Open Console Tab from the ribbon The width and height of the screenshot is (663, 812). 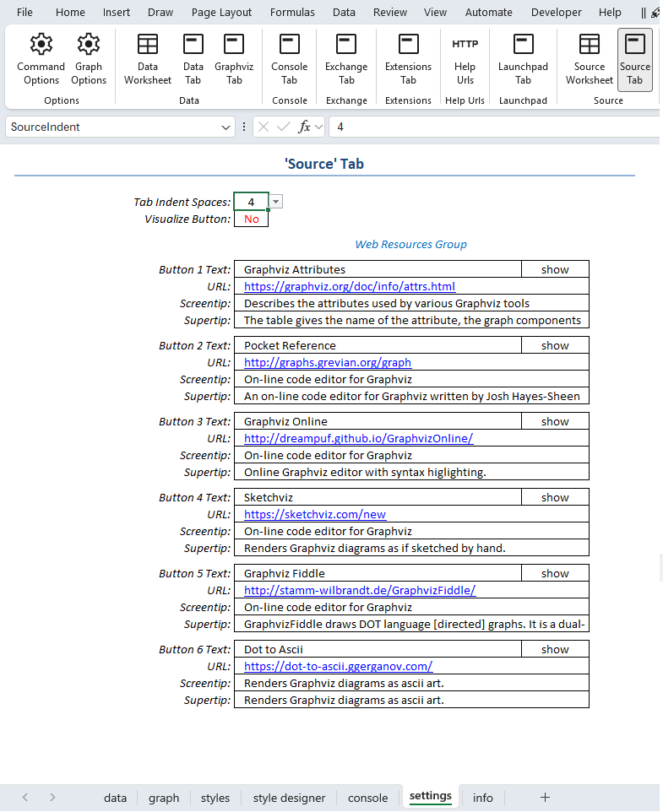290,59
